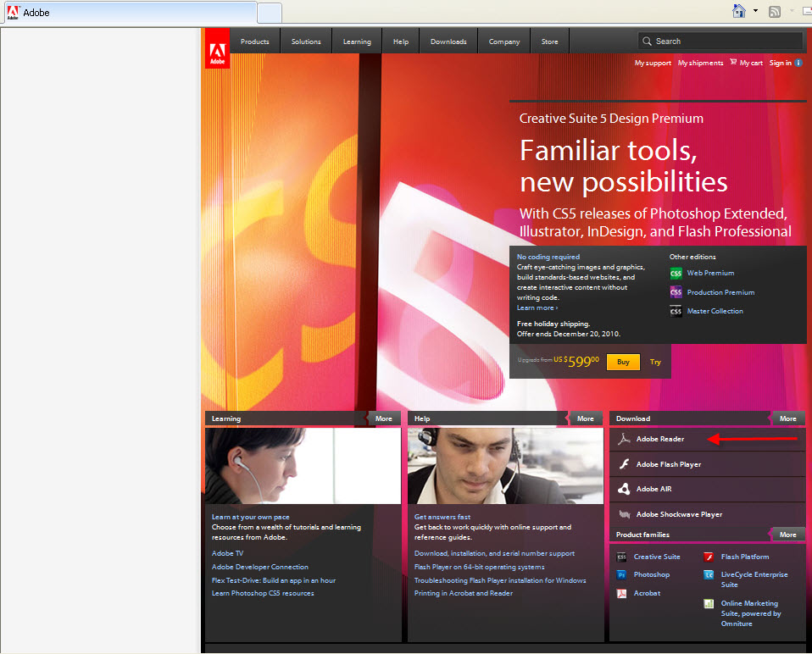The image size is (812, 654).
Task: Click the green CS5 Web Premium icon
Action: (x=676, y=273)
